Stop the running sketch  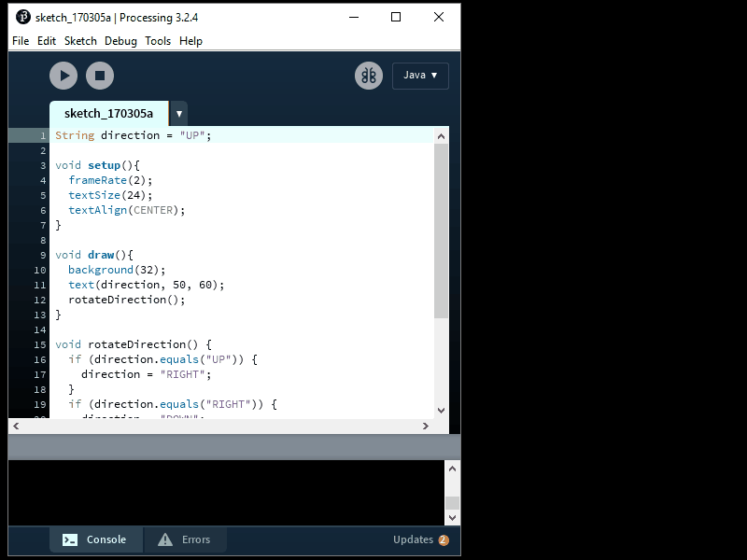[100, 76]
